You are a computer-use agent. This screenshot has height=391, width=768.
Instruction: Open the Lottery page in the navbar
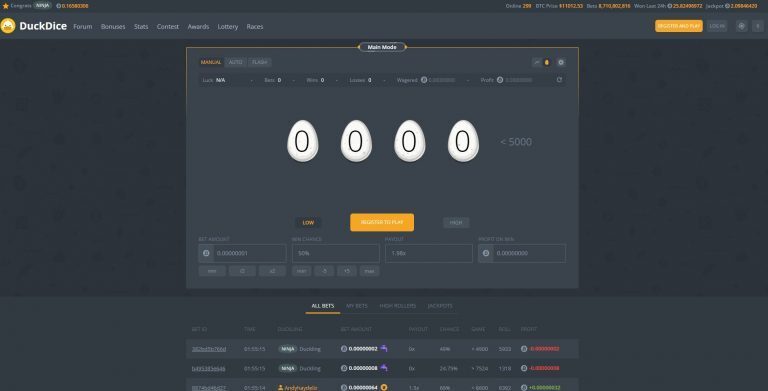(x=228, y=26)
